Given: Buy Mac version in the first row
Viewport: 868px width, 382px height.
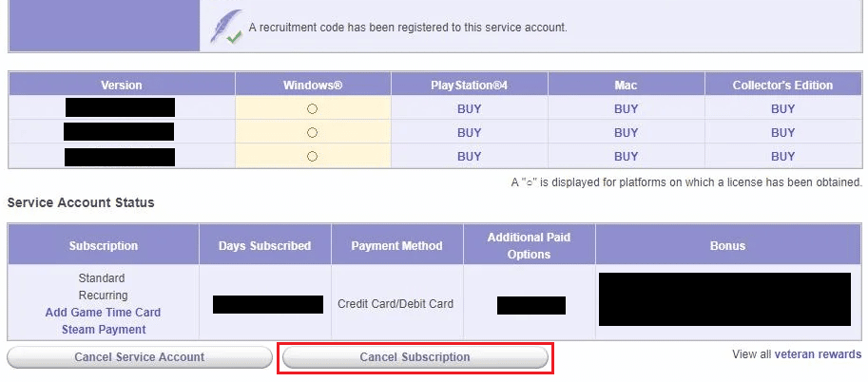Looking at the screenshot, I should click(627, 109).
